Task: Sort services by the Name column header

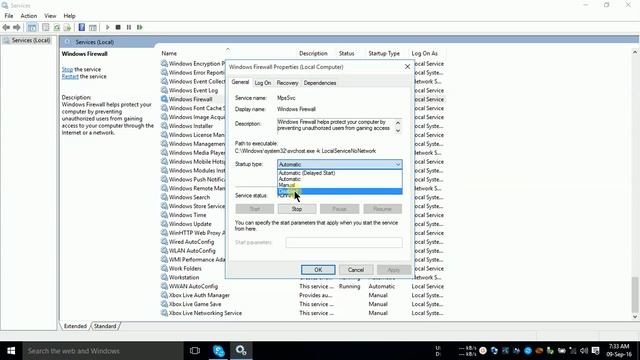Action: 169,53
